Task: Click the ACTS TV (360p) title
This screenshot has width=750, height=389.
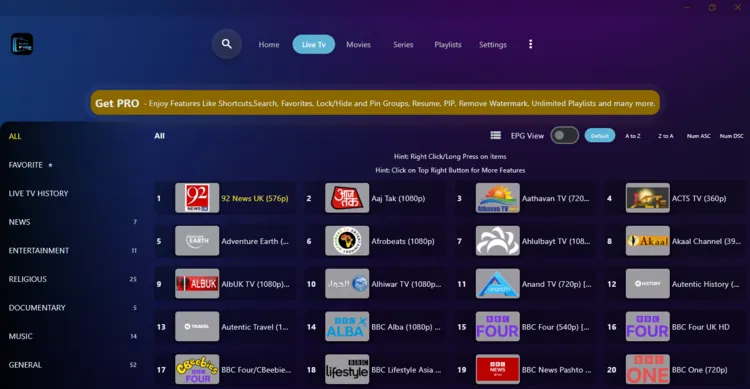Action: [x=699, y=198]
